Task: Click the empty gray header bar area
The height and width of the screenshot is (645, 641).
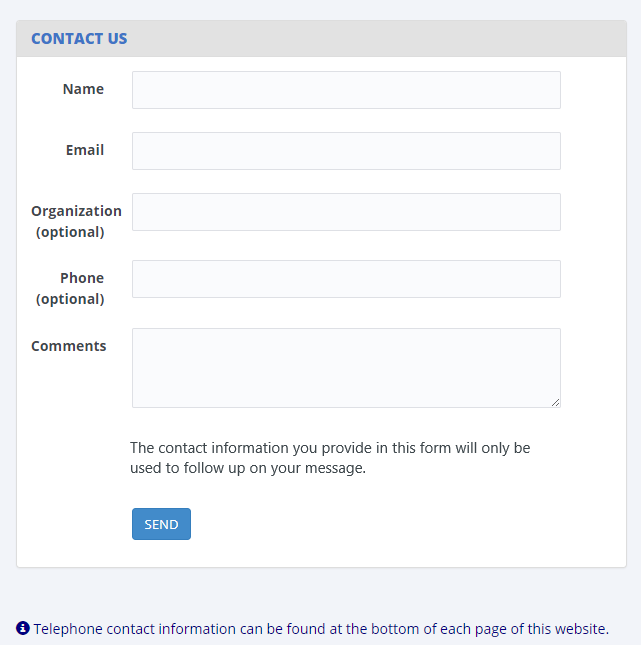Action: (x=400, y=39)
